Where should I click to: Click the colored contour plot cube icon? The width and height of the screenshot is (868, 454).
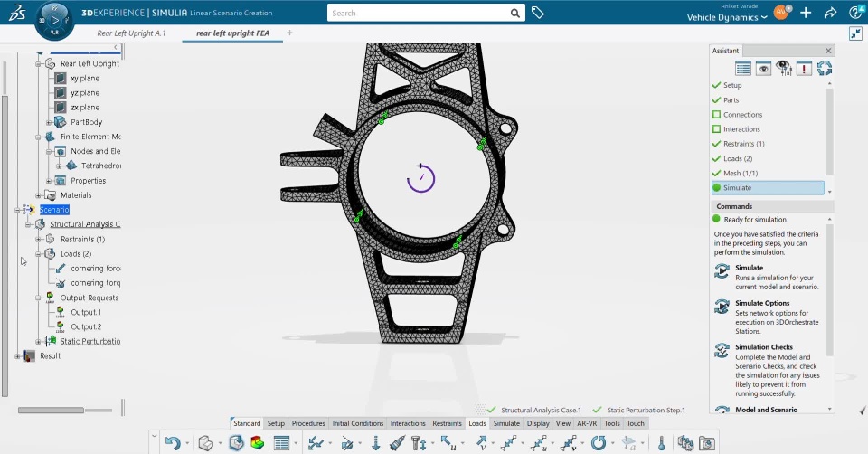[x=258, y=443]
